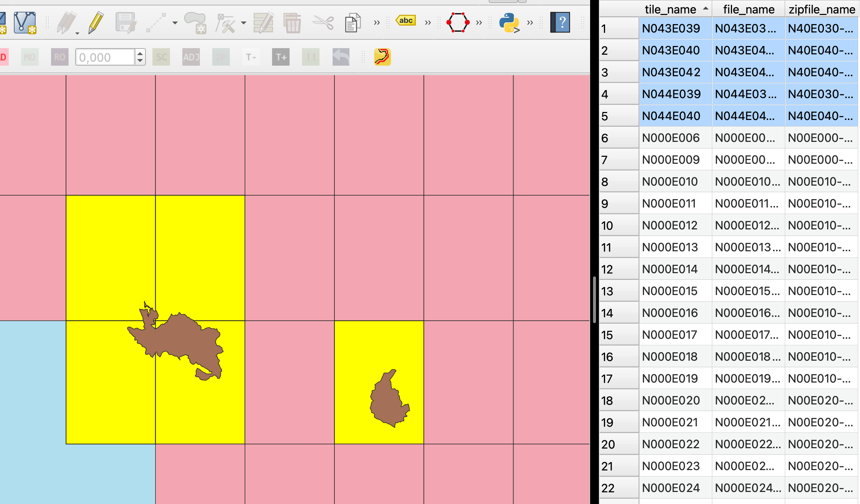Image resolution: width=860 pixels, height=504 pixels.
Task: Open the Help contents icon
Action: tap(560, 23)
